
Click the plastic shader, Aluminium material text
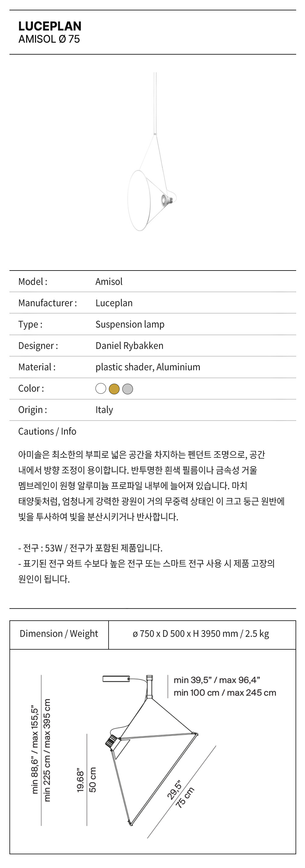(148, 367)
